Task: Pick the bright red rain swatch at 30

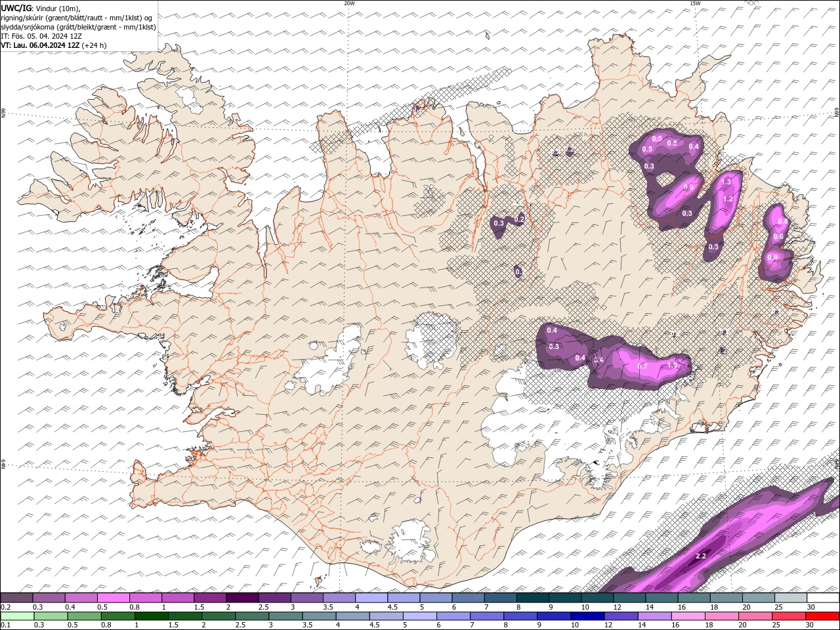Action: click(x=822, y=616)
